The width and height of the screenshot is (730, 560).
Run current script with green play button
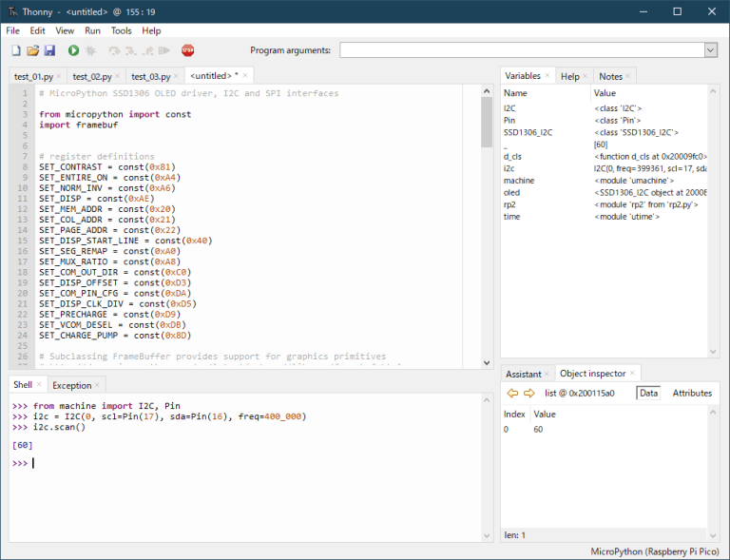pyautogui.click(x=73, y=50)
